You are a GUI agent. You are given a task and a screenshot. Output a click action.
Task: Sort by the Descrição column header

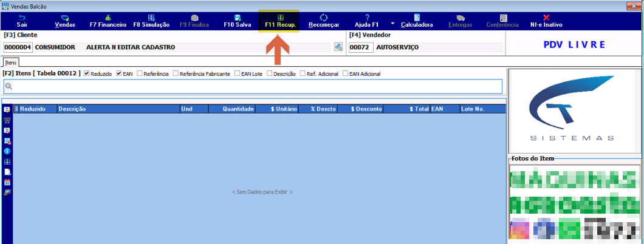coord(118,109)
